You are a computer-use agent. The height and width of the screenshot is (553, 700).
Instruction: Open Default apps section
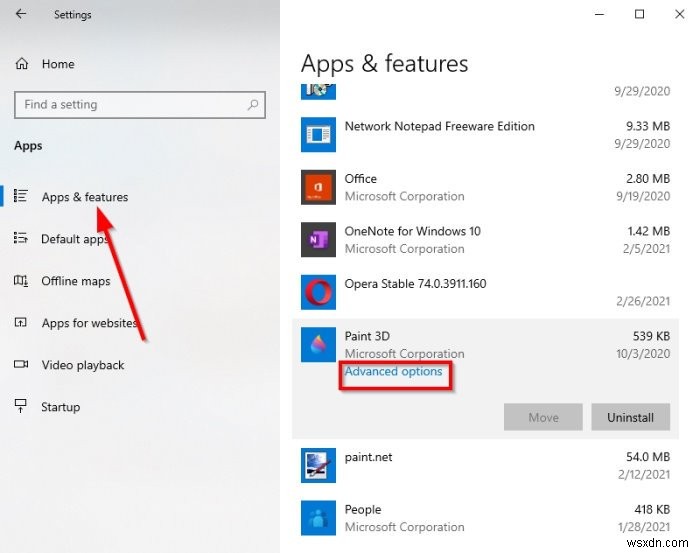click(75, 239)
